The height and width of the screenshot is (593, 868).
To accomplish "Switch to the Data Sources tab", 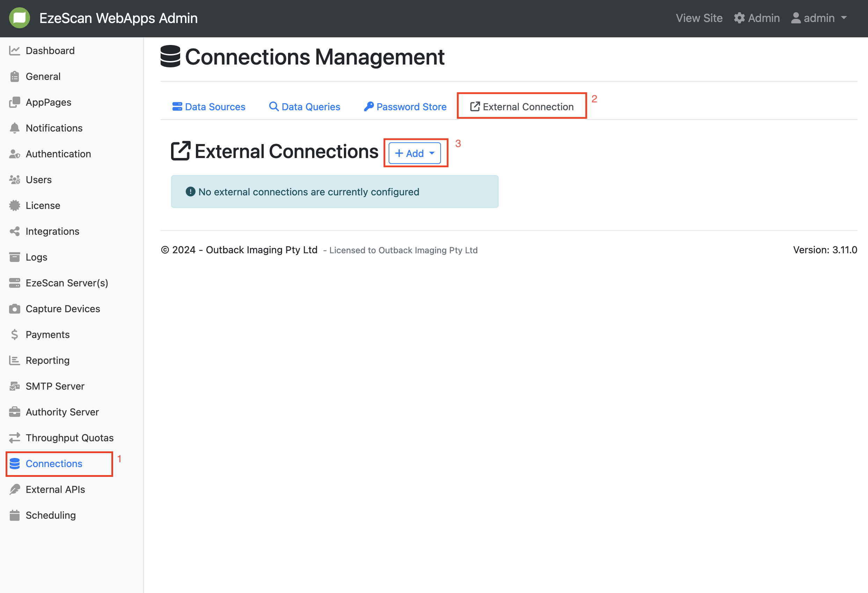I will point(209,107).
